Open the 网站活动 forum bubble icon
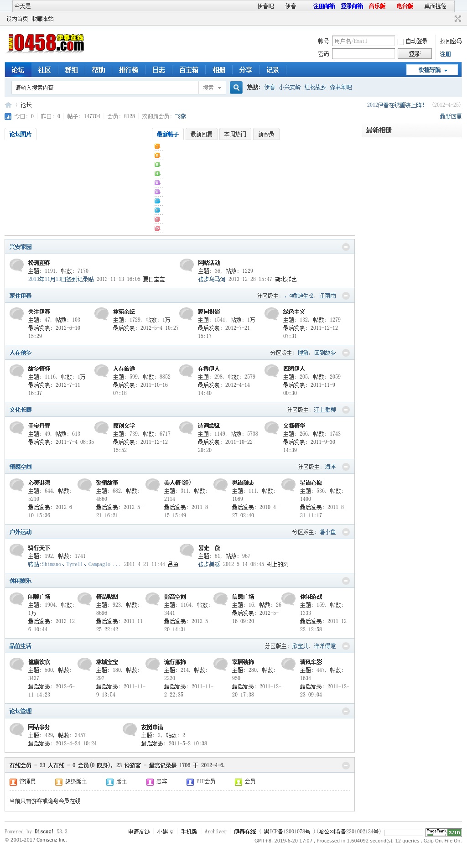Screen dimensions: 467x868 point(187,265)
